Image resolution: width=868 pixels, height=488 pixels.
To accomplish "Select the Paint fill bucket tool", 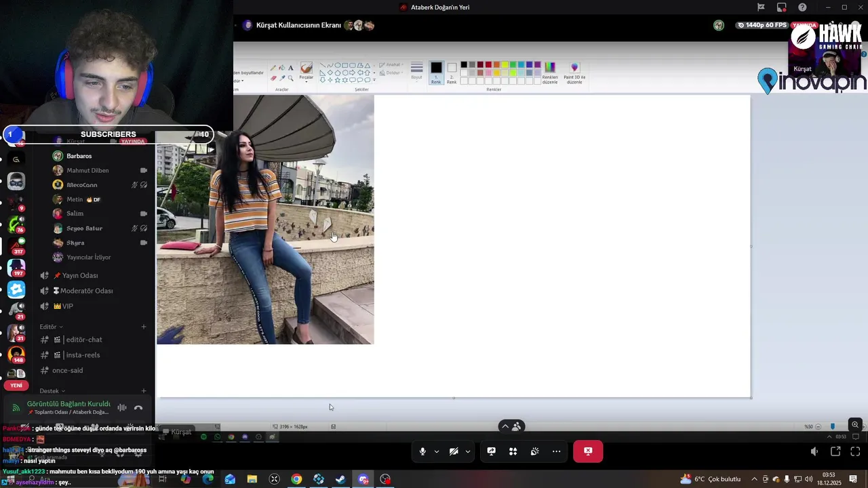I will (282, 68).
